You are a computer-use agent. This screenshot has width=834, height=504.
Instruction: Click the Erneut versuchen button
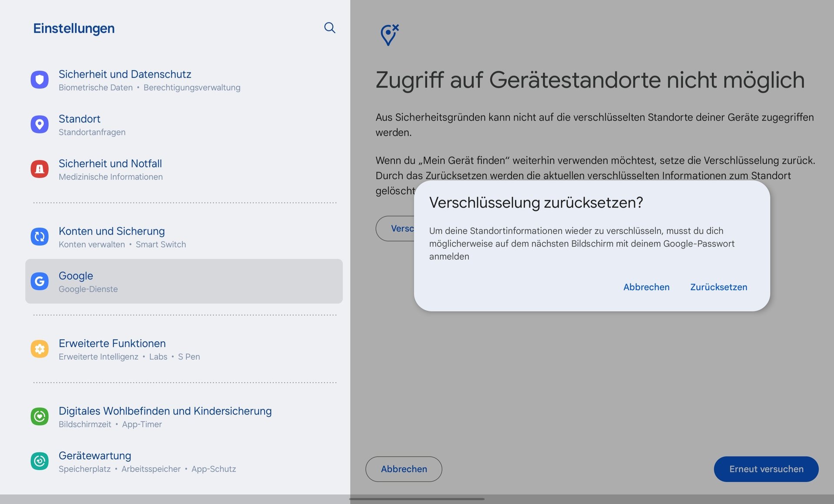pos(766,469)
